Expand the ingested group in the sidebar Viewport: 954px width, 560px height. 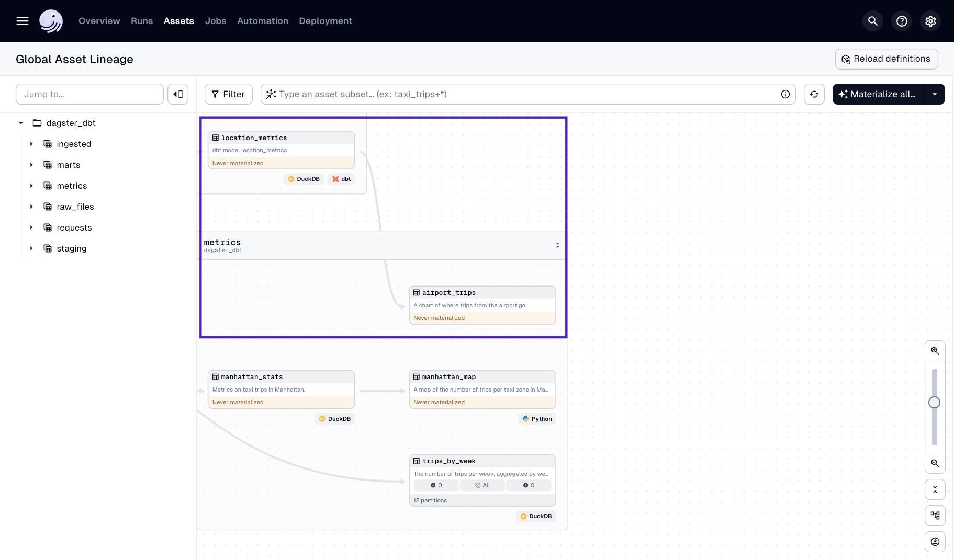(31, 144)
